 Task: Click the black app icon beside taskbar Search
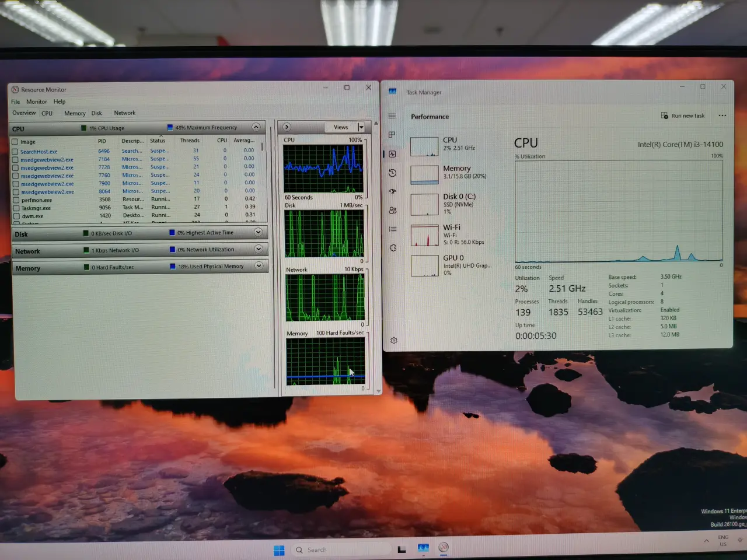tap(402, 549)
